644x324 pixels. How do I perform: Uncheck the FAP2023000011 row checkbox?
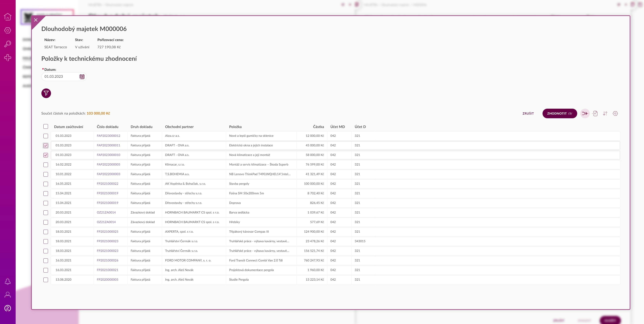(x=45, y=146)
